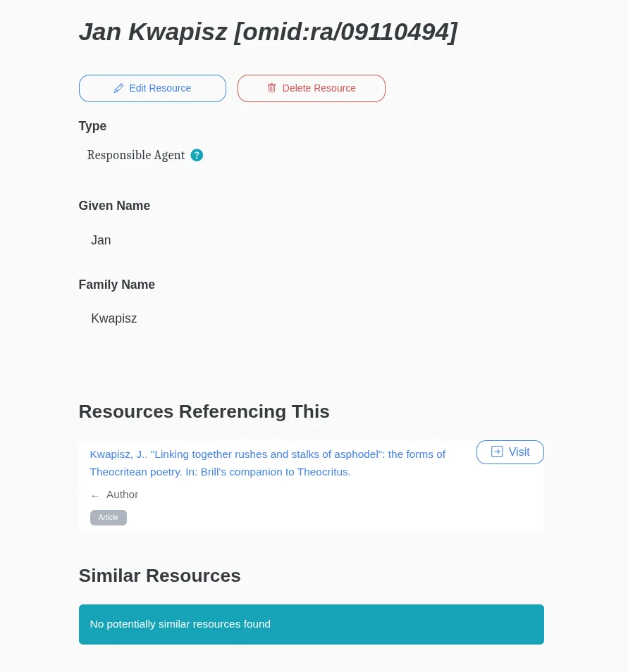This screenshot has width=628, height=672.
Task: Open the help icon beside Responsible Agent
Action: tap(197, 155)
